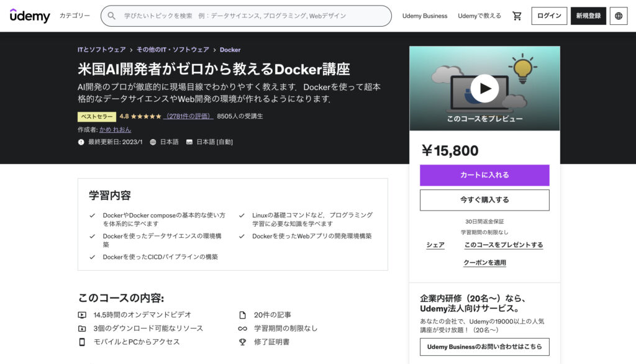Click the Udemy logo
This screenshot has height=364, width=636.
pyautogui.click(x=30, y=16)
